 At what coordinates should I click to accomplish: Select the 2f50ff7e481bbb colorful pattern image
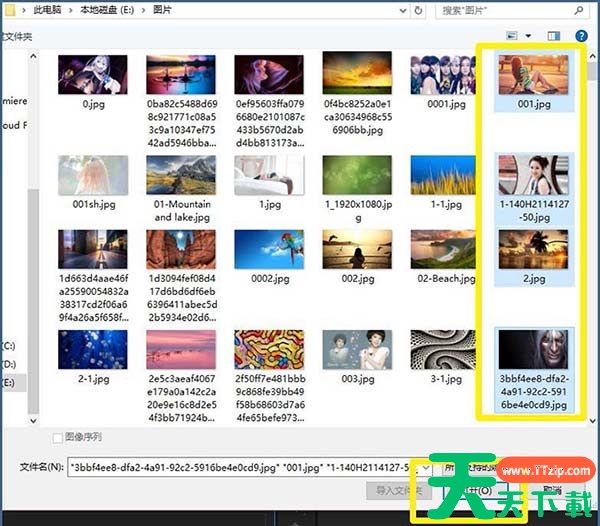pos(269,350)
